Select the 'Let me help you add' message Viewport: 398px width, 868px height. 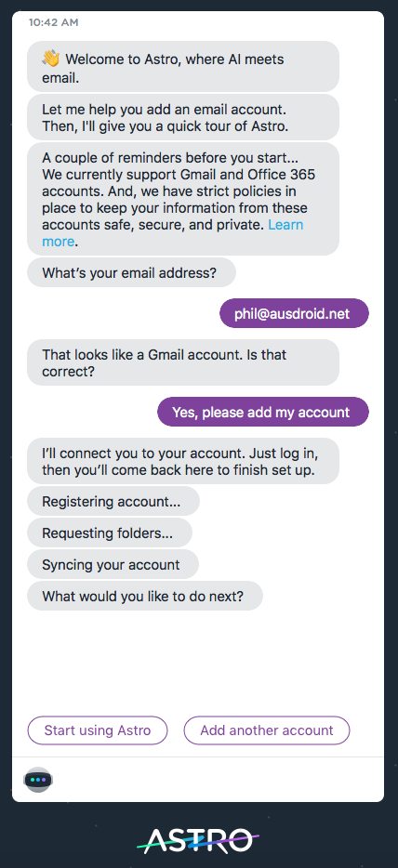point(183,117)
